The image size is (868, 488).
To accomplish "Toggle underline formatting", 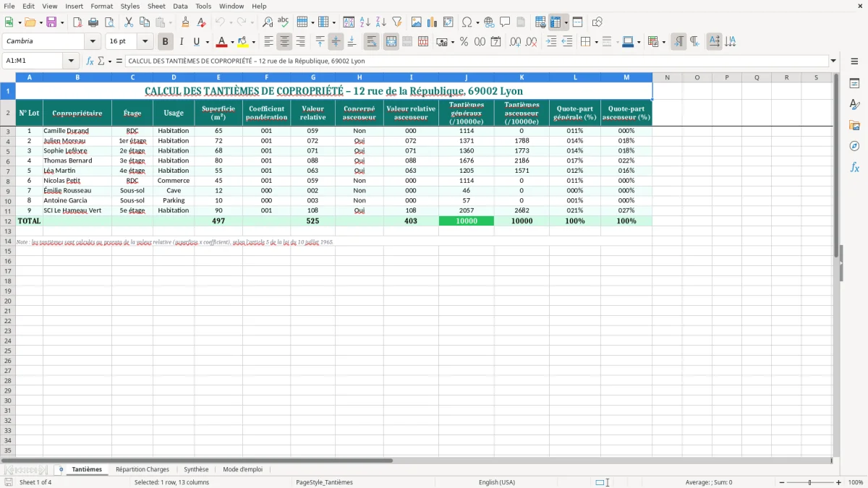I will 196,41.
